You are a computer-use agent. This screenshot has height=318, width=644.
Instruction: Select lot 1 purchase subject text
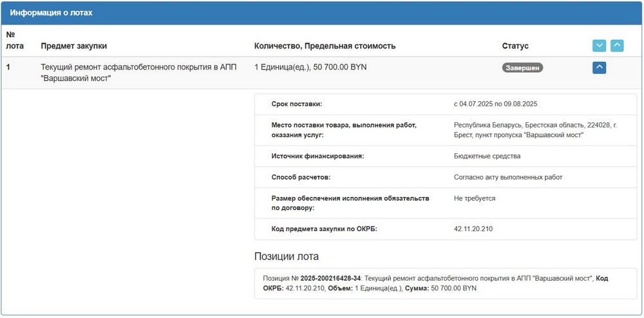[x=138, y=72]
